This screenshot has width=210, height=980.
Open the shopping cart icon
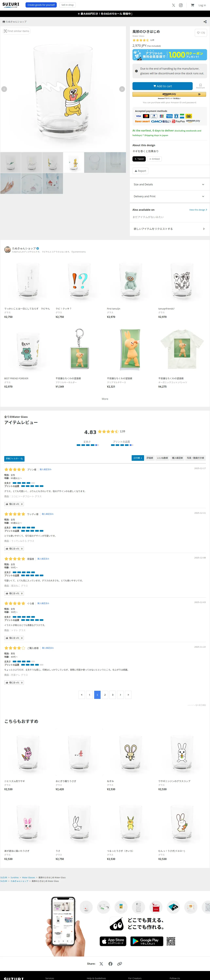192,5
